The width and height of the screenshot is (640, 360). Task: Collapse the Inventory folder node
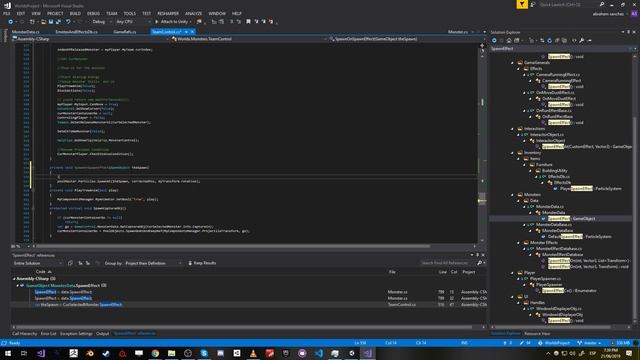513,153
